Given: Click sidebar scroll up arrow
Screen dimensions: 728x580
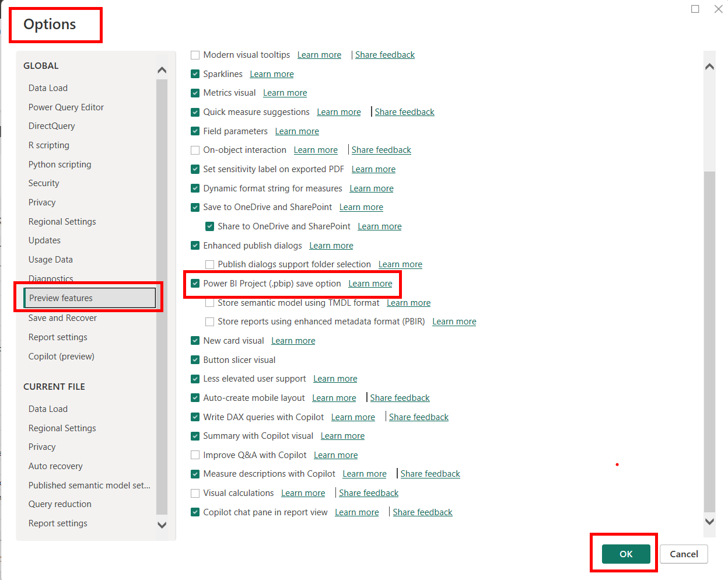Looking at the screenshot, I should pos(162,71).
